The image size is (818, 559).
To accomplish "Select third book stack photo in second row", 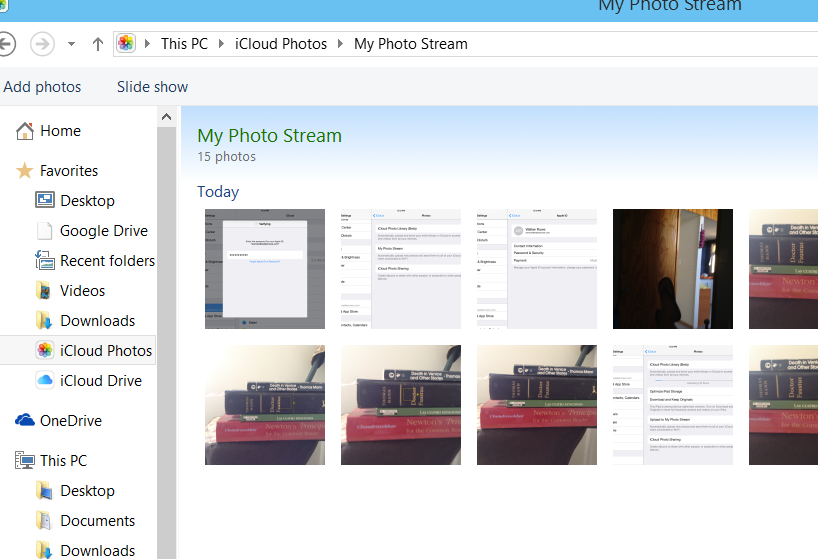I will [x=537, y=405].
